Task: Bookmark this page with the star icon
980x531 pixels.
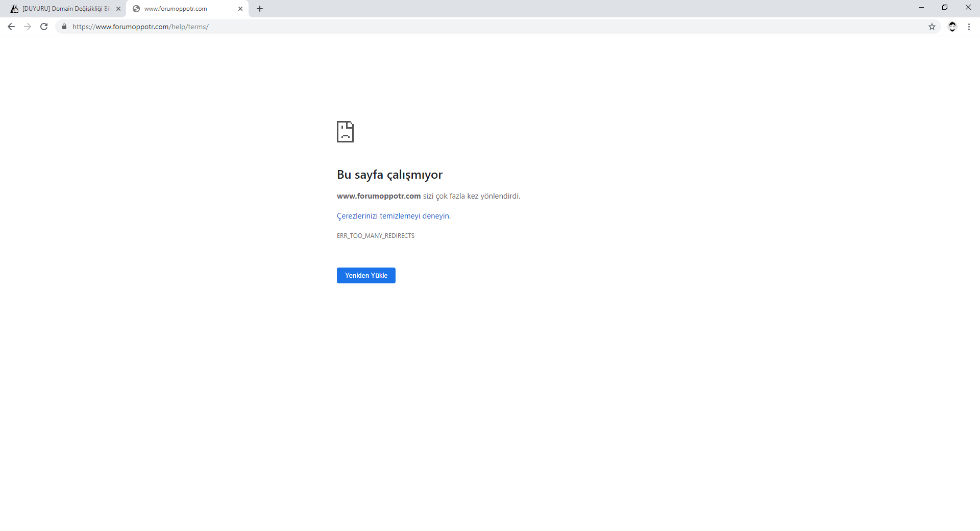Action: click(x=932, y=27)
